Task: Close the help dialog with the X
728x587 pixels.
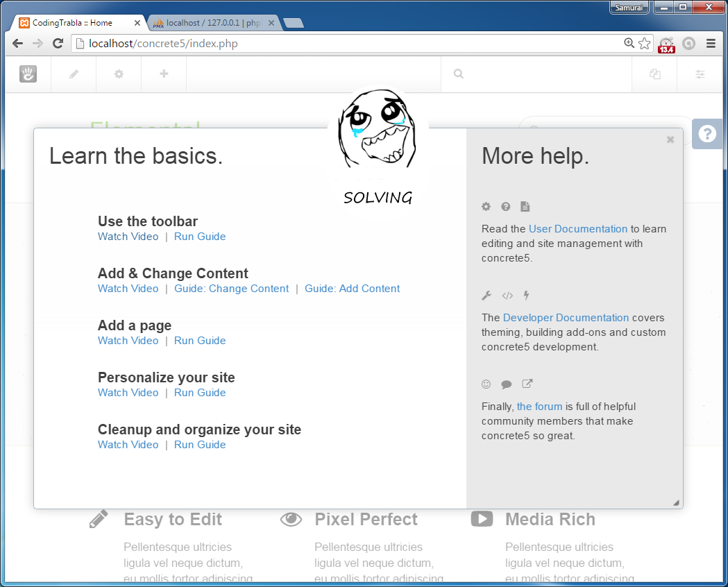Action: [x=670, y=139]
